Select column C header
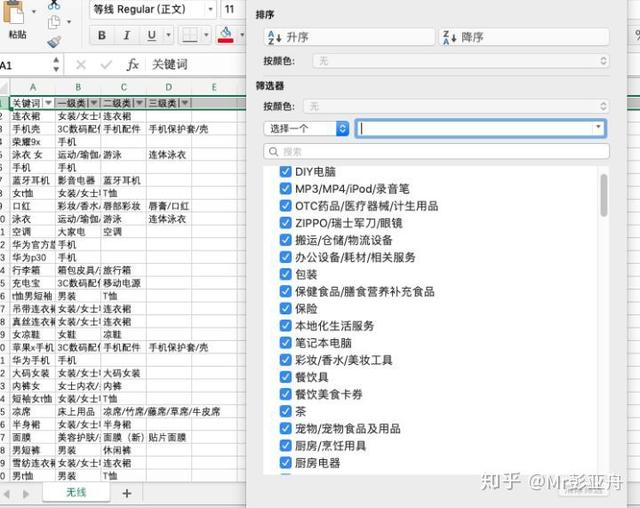Viewport: 640px width, 508px height. tap(123, 87)
